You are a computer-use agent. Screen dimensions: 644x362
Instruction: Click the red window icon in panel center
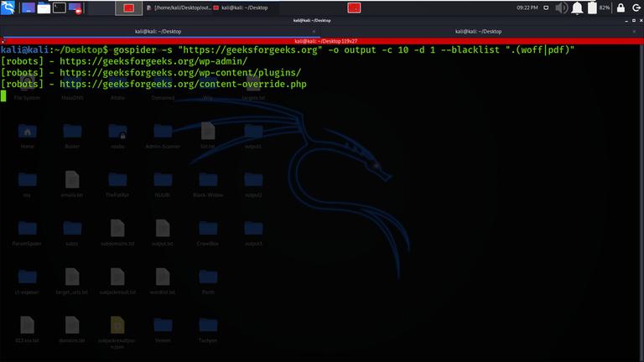click(x=354, y=8)
